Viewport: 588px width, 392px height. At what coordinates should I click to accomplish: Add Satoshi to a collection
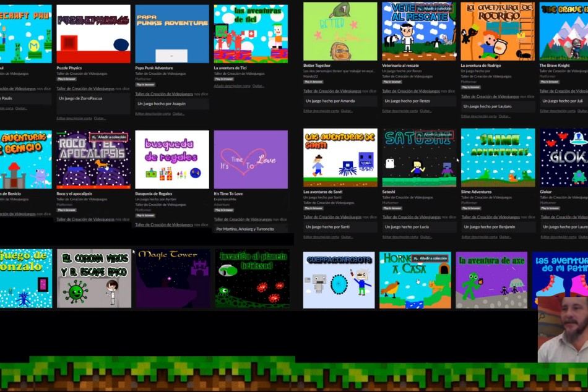[x=435, y=134]
